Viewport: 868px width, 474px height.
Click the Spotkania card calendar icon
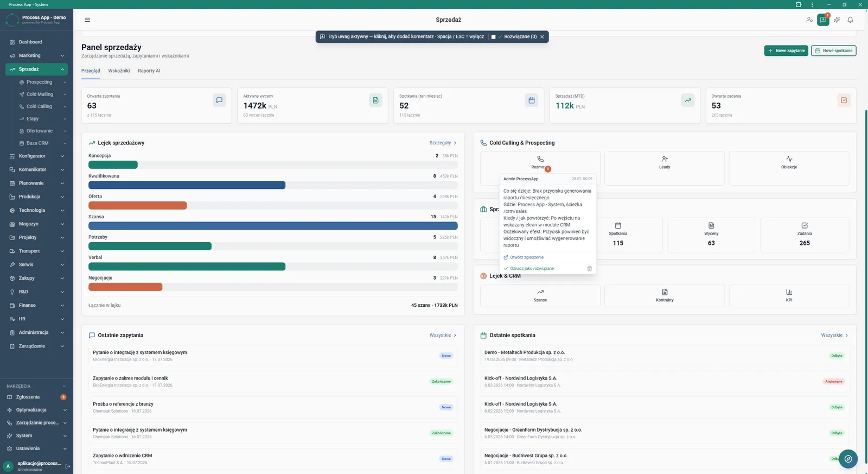click(532, 100)
